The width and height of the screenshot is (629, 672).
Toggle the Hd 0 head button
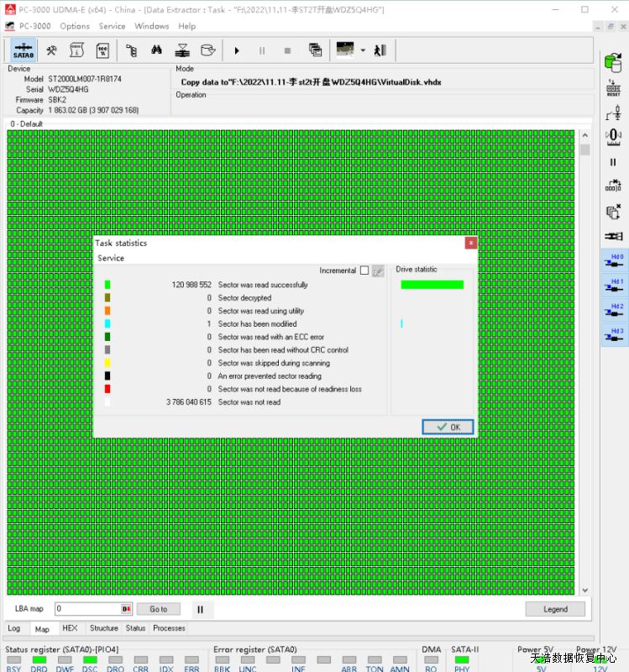coord(614,260)
